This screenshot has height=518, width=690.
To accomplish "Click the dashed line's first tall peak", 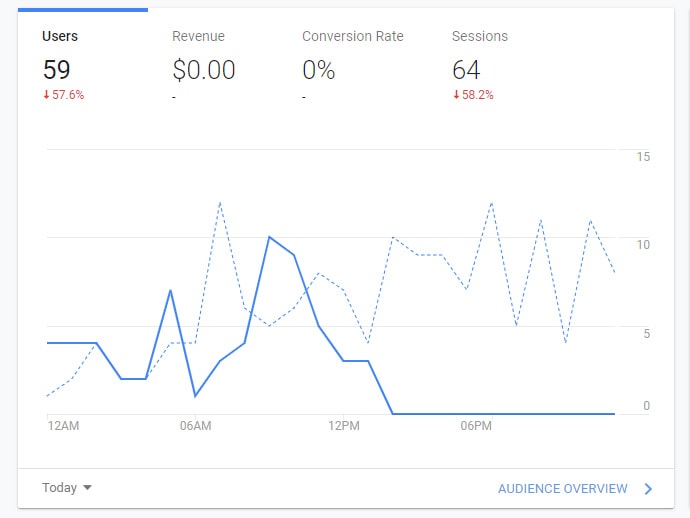I will [219, 202].
